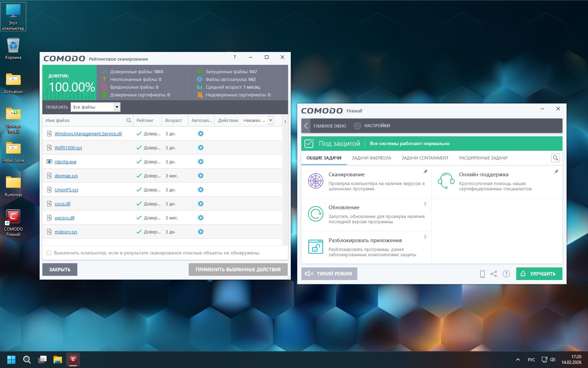Enable shutdown after clean scan checkbox

[49, 253]
